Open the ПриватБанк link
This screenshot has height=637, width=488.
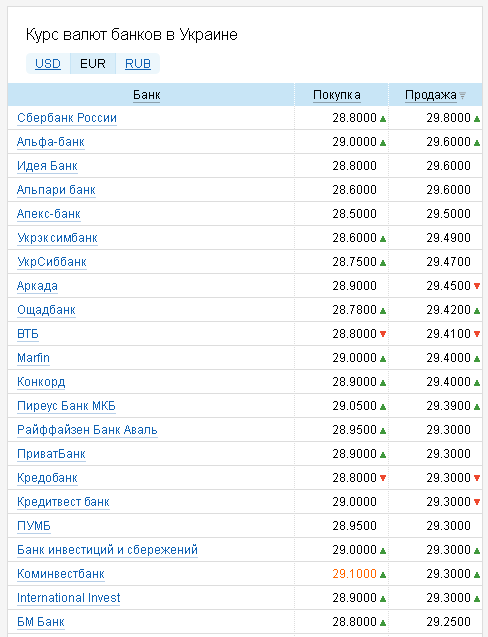pos(51,454)
